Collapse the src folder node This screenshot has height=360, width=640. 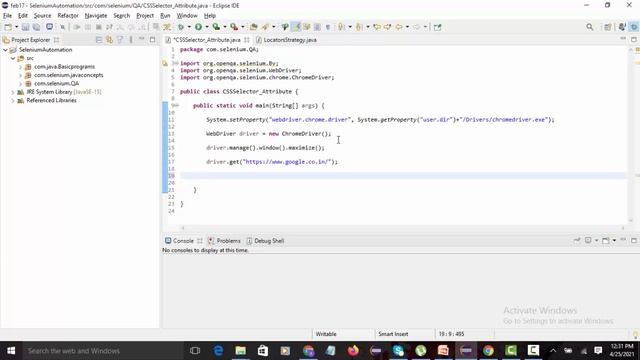click(13, 58)
